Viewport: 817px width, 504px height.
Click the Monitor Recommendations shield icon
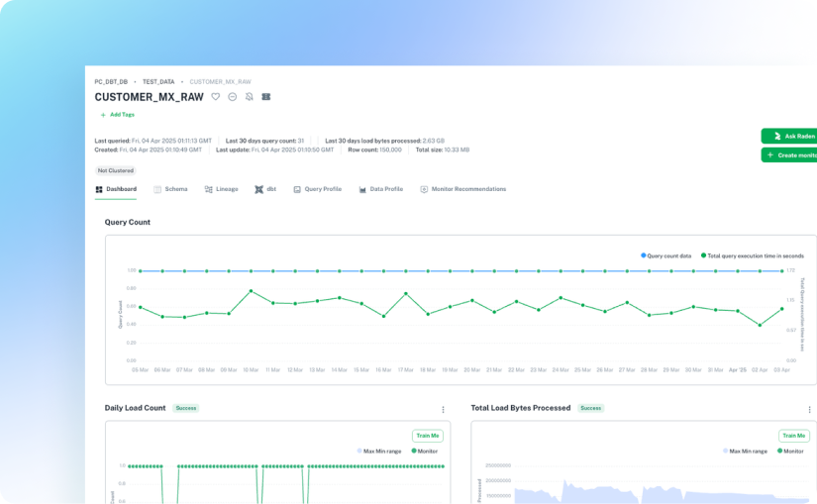click(424, 189)
